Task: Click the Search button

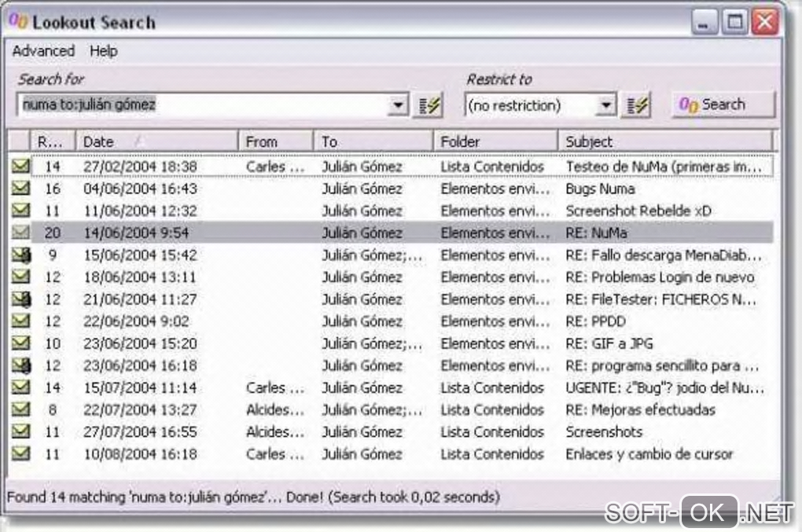Action: (723, 105)
